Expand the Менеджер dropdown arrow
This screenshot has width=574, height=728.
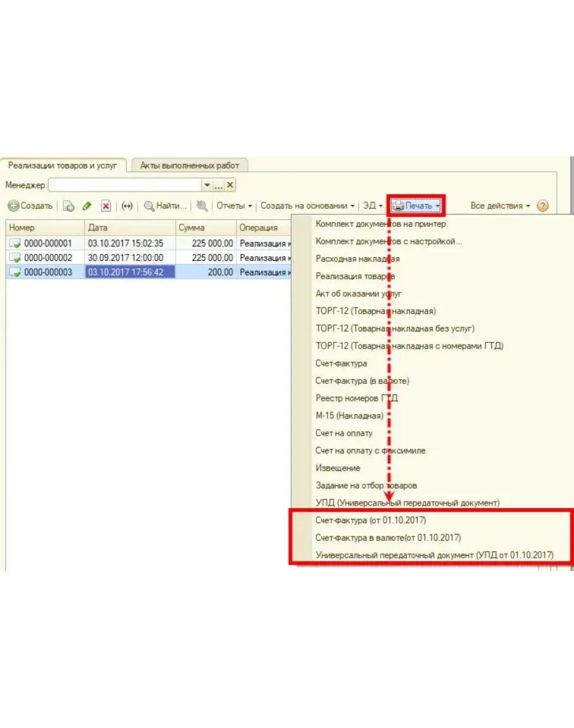[206, 185]
